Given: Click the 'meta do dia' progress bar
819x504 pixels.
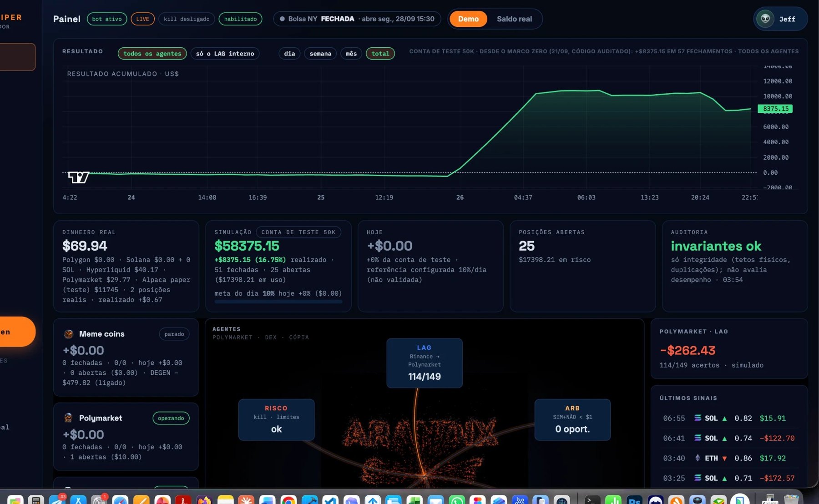Looking at the screenshot, I should coord(278,302).
